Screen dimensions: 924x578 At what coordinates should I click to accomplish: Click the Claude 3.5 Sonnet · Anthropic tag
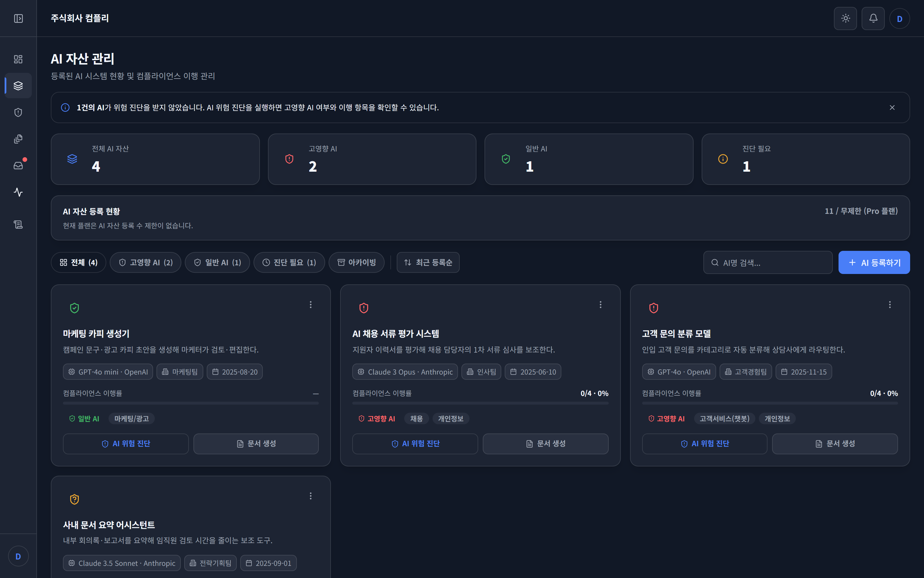pyautogui.click(x=122, y=563)
